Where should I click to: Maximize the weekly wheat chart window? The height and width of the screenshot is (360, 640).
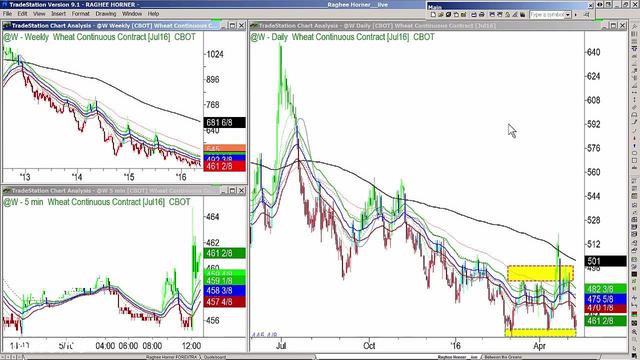pyautogui.click(x=232, y=26)
